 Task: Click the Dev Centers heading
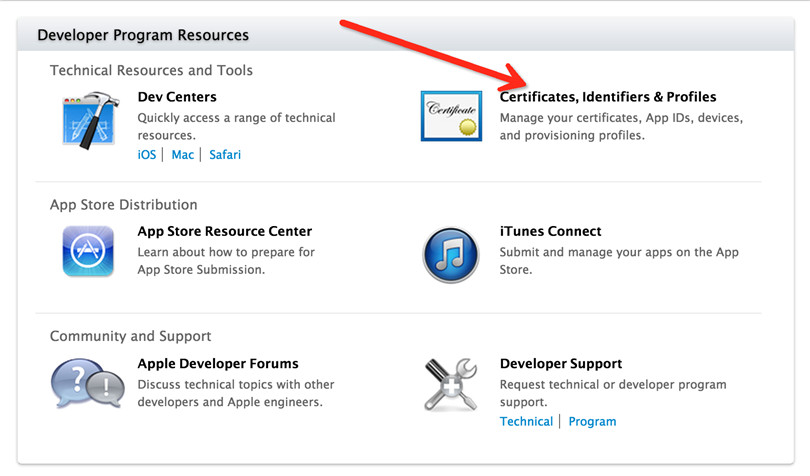coord(177,97)
